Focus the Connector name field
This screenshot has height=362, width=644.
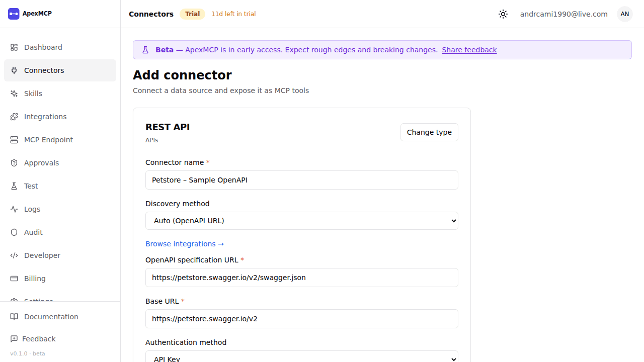[x=302, y=180]
